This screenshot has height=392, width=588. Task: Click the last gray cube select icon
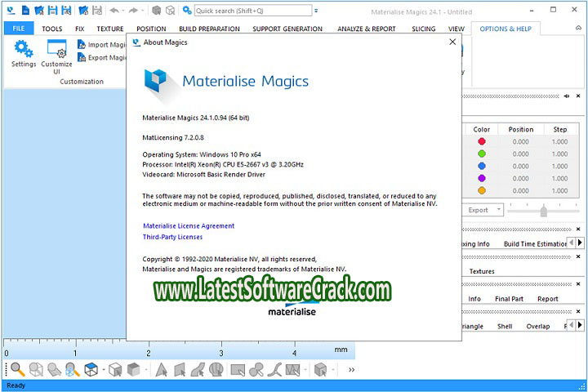click(320, 369)
